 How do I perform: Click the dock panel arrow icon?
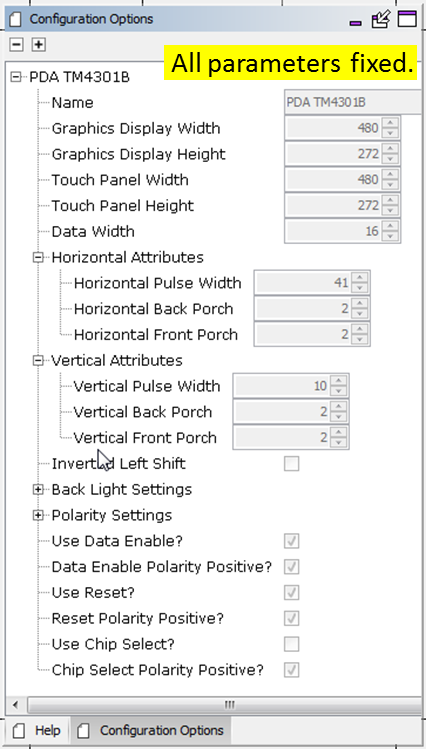tap(381, 19)
